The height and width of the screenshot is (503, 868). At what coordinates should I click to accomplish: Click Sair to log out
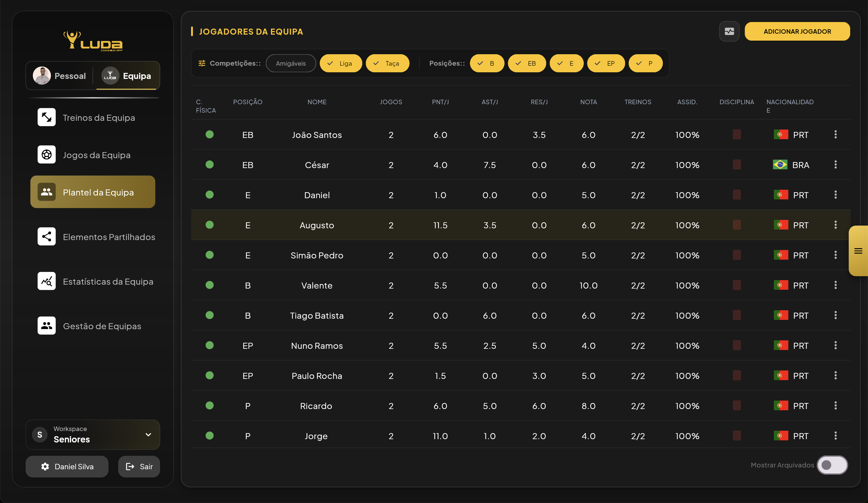coord(139,467)
